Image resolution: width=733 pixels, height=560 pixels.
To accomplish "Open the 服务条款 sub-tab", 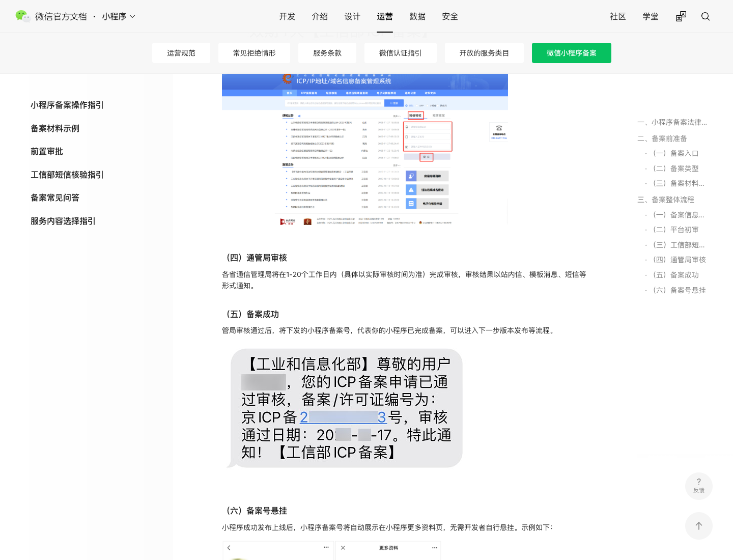I will [x=327, y=53].
